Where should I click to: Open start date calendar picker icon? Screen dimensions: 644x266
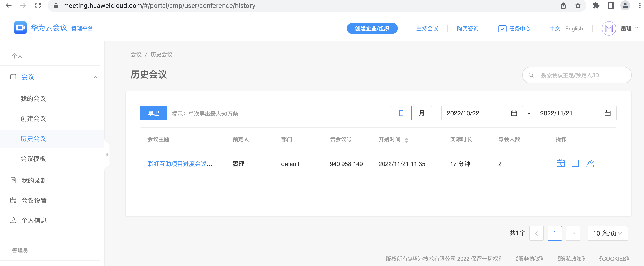click(514, 113)
